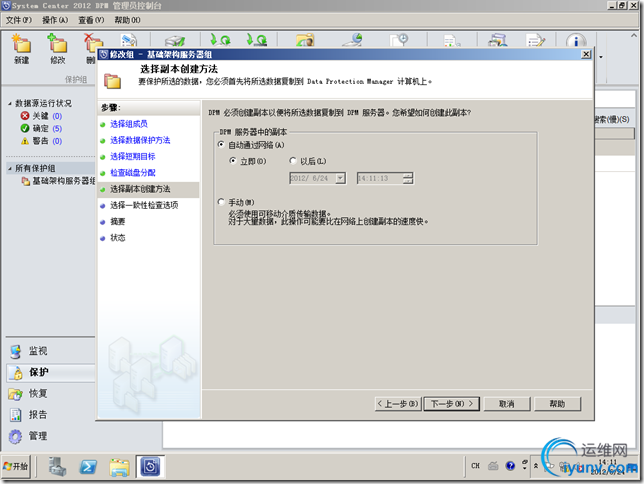644x484 pixels.
Task: Select the 立即(O) radio option
Action: coord(233,161)
